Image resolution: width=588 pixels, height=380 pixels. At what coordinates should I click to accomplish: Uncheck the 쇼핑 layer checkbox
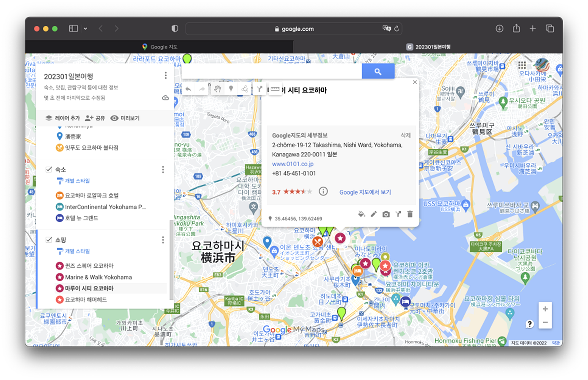tap(49, 239)
